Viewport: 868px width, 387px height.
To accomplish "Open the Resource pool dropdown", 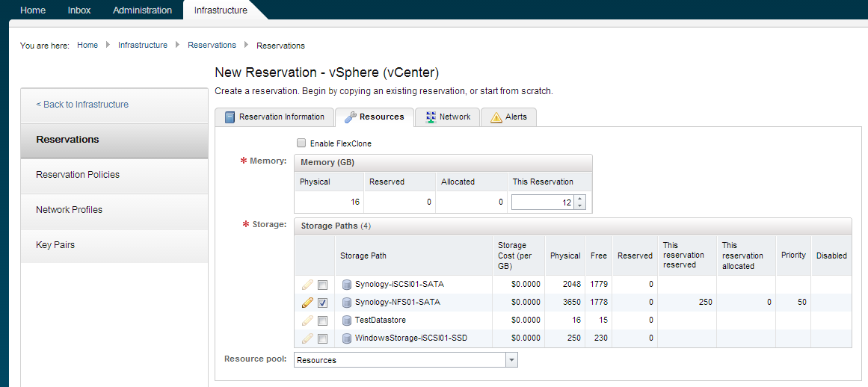I will click(511, 360).
